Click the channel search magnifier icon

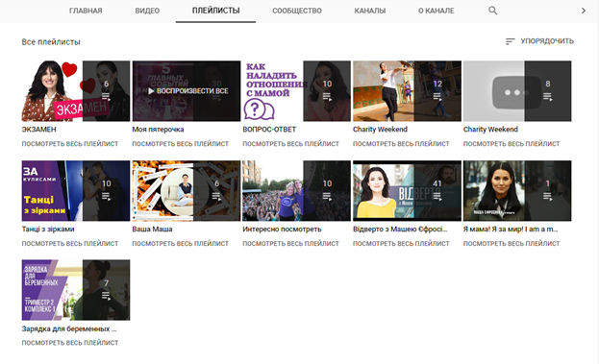click(493, 11)
